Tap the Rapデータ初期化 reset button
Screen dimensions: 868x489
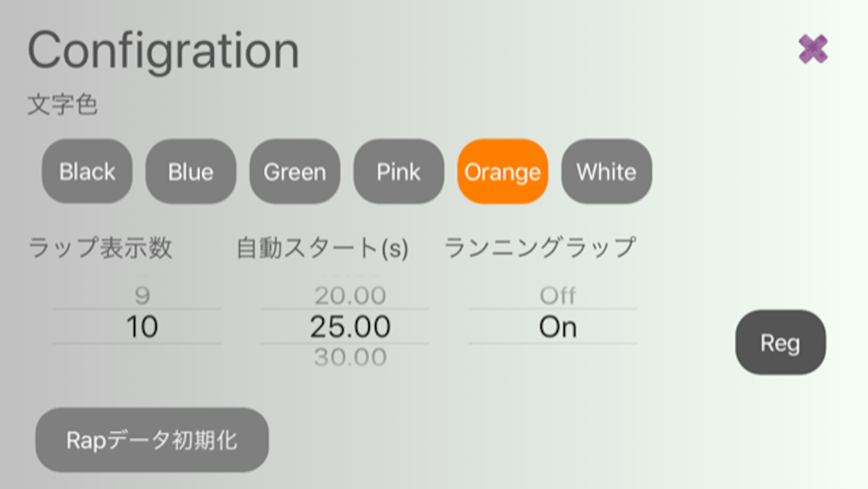pyautogui.click(x=152, y=440)
